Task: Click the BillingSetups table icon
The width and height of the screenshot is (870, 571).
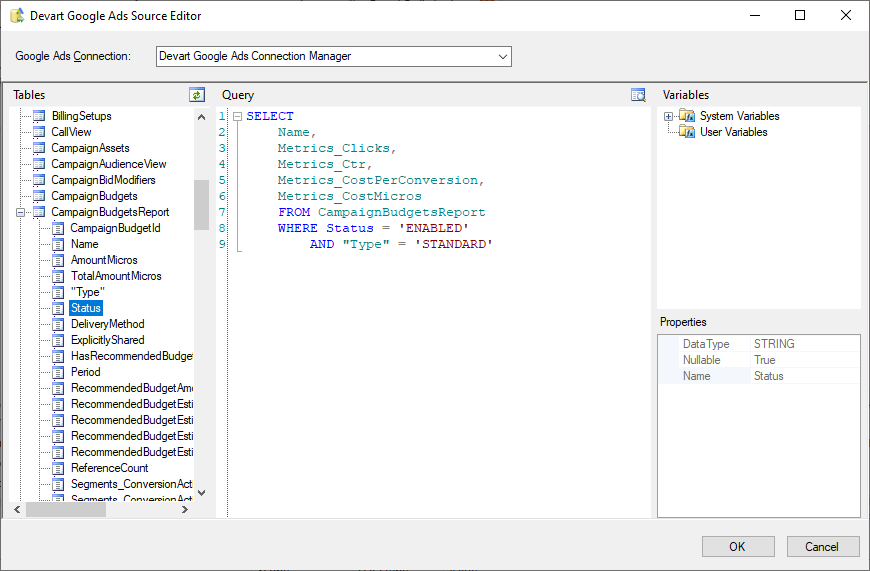Action: 40,116
